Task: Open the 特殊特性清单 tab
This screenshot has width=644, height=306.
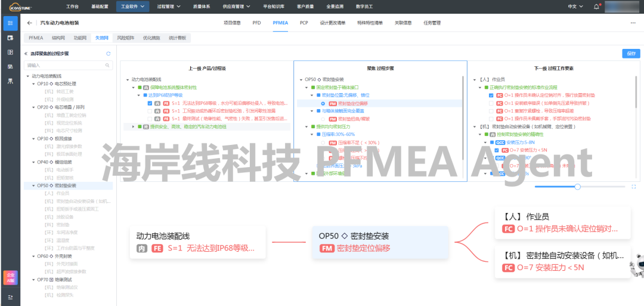Action: click(370, 23)
